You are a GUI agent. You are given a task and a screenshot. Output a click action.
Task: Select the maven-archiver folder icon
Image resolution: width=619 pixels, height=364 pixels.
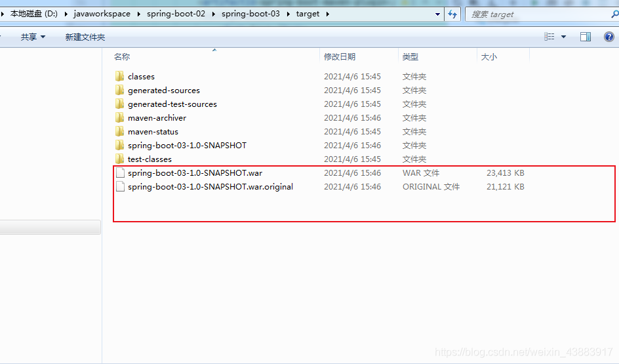click(120, 117)
